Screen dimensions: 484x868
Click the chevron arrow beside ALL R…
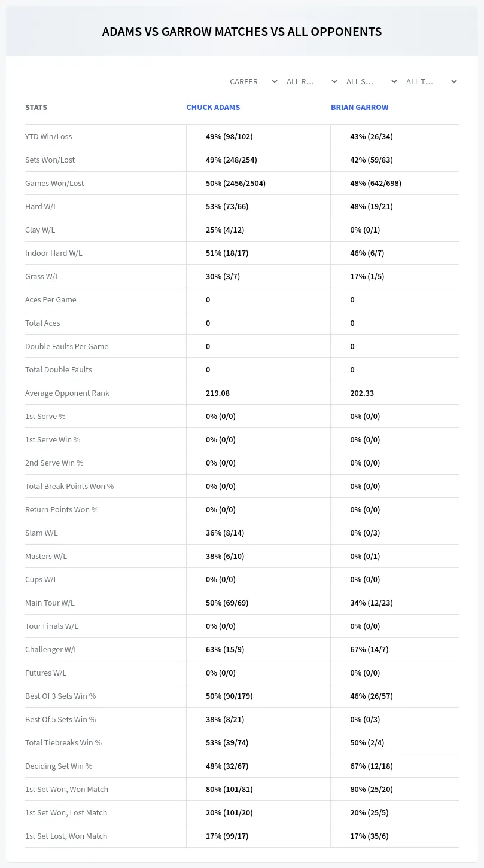(x=334, y=82)
